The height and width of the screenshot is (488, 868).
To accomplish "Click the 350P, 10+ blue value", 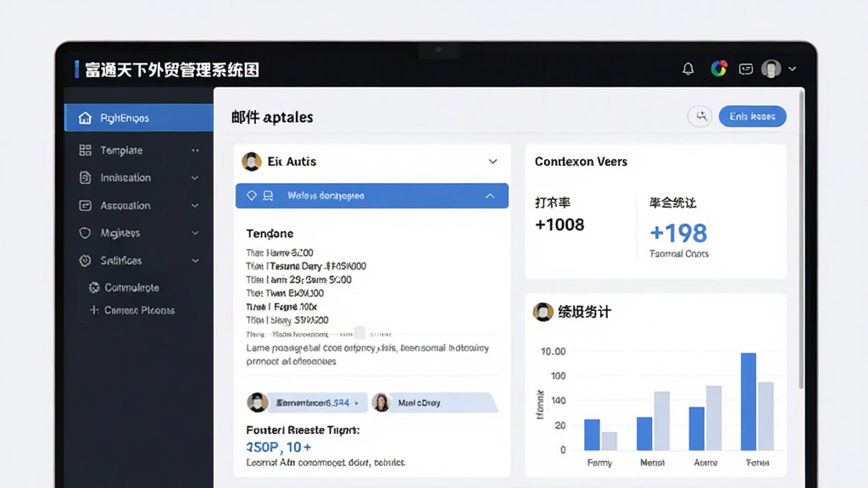I will click(x=278, y=447).
